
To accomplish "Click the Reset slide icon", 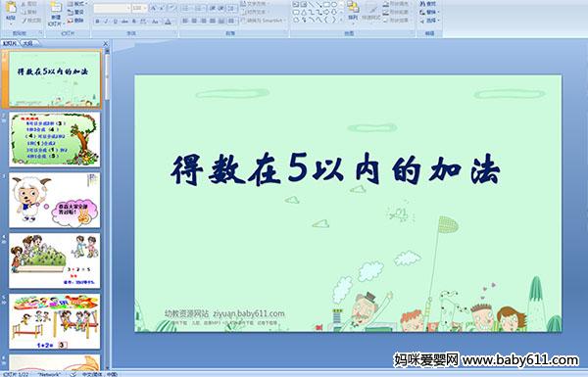I will [75, 12].
